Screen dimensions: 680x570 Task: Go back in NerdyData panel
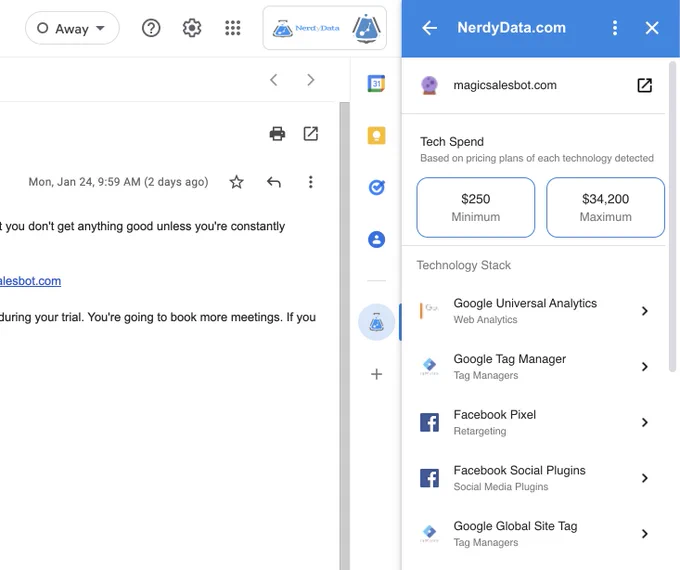pos(429,28)
